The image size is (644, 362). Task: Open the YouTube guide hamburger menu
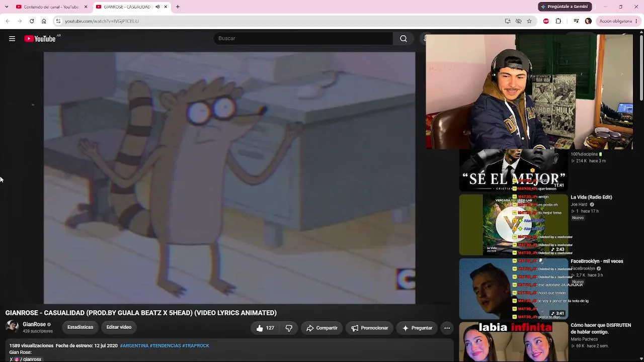[12, 39]
